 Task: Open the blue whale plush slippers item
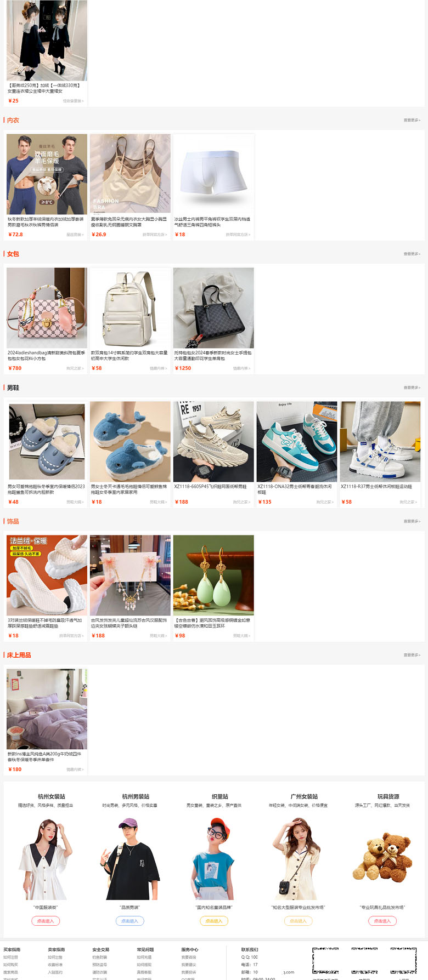coord(130,442)
